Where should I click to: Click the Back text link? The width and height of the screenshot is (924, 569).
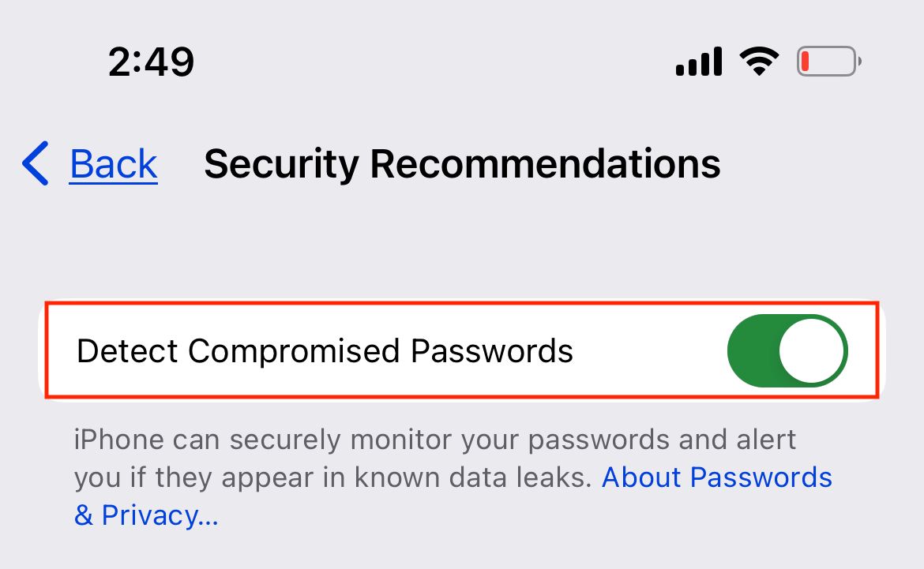pyautogui.click(x=113, y=164)
